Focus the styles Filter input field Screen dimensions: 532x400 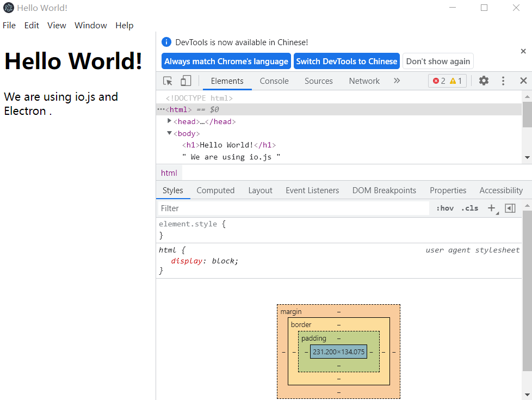point(294,208)
